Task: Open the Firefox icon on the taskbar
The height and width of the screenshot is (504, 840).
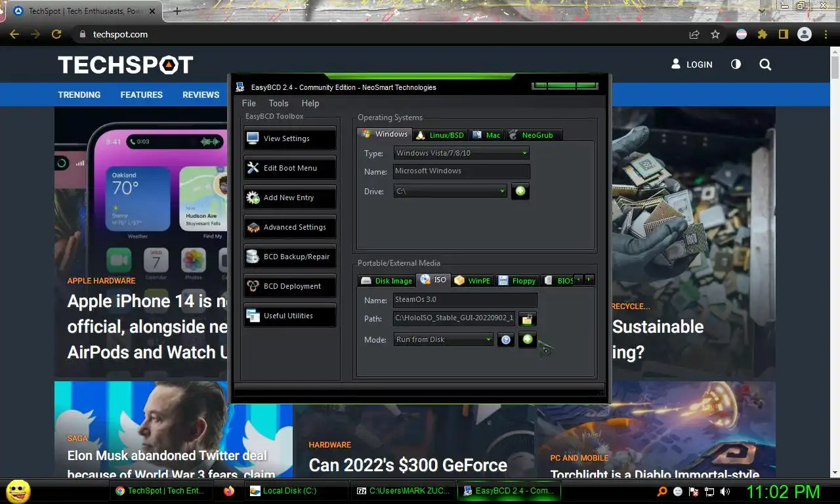Action: click(x=228, y=491)
